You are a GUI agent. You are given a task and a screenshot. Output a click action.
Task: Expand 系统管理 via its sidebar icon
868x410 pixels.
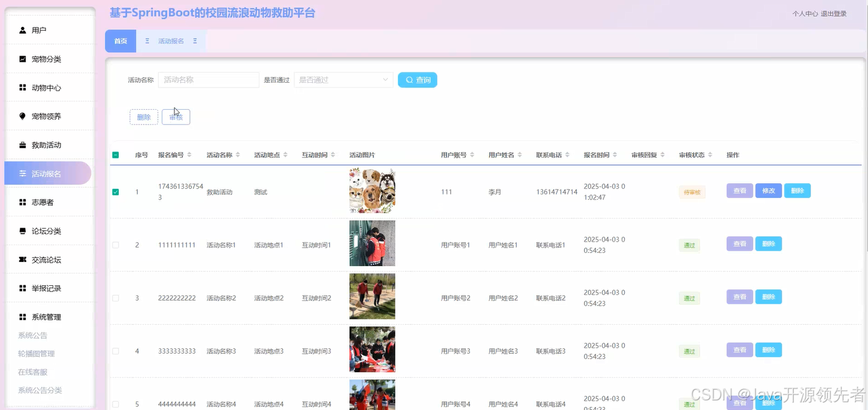pos(23,316)
